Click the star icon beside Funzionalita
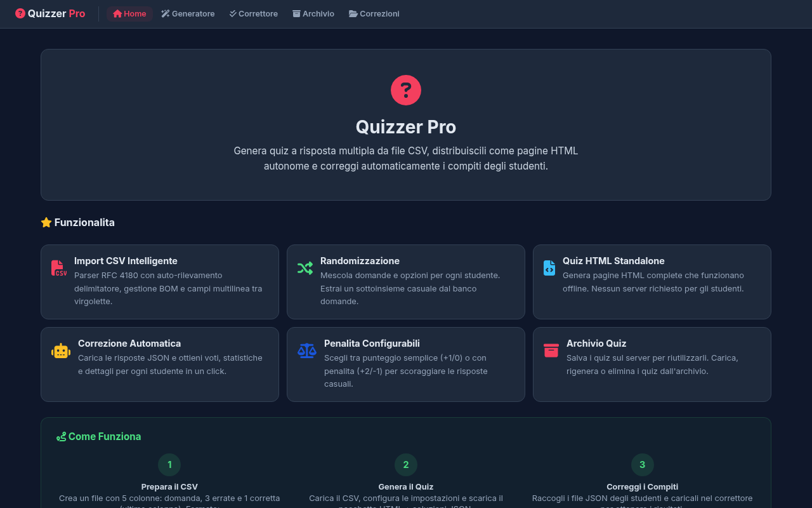Screen dimensions: 812x508 46,222
